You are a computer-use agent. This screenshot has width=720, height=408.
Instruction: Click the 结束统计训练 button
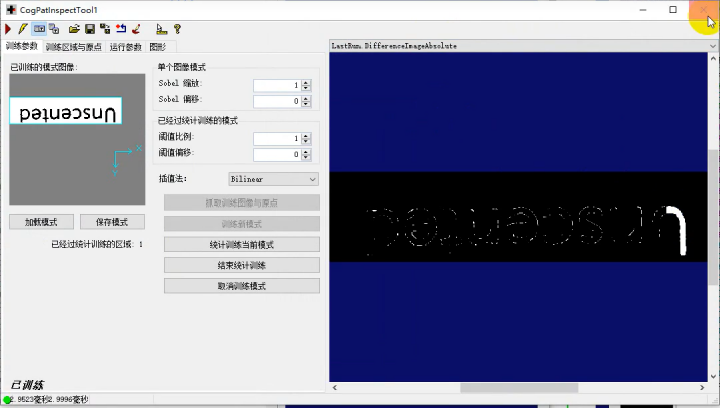[242, 265]
